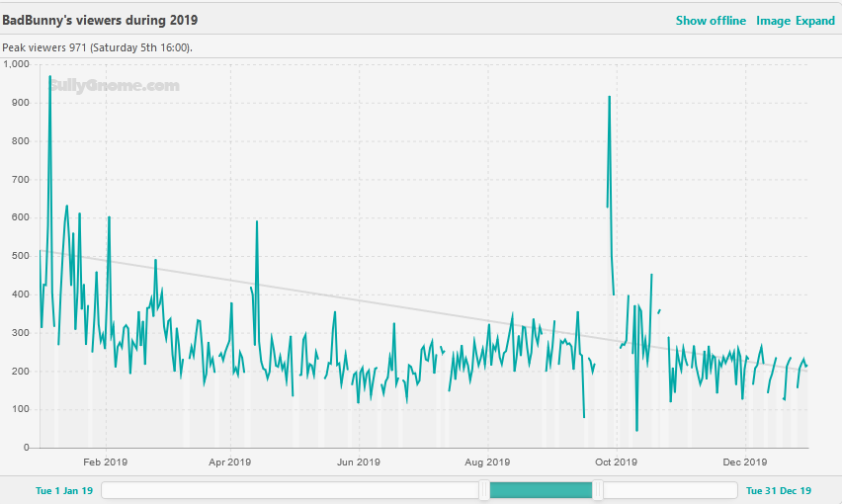This screenshot has height=504, width=842.
Task: Click the Peak viewers 971 text
Action: tap(97, 47)
